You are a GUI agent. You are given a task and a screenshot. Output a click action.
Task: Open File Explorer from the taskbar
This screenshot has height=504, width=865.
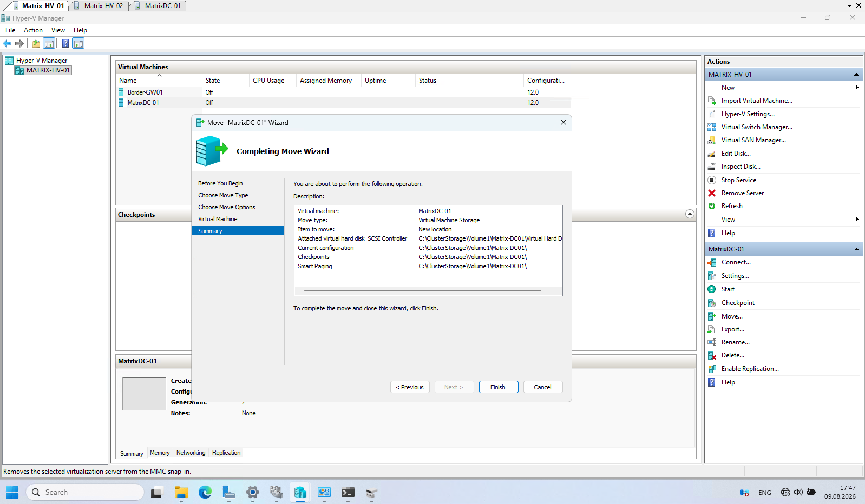pyautogui.click(x=181, y=492)
